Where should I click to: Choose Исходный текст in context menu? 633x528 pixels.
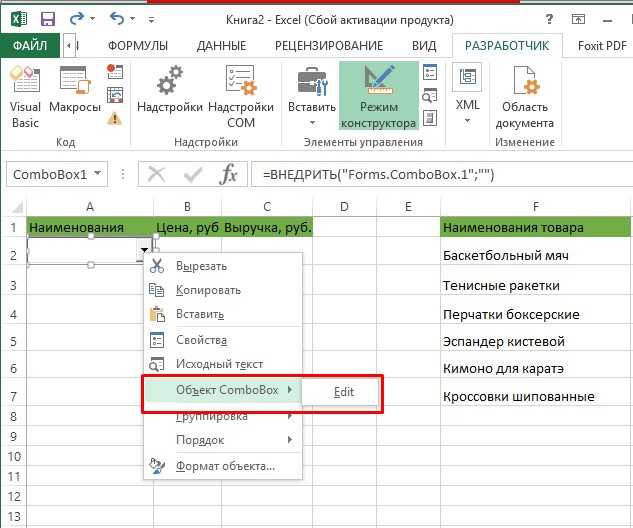pos(223,364)
